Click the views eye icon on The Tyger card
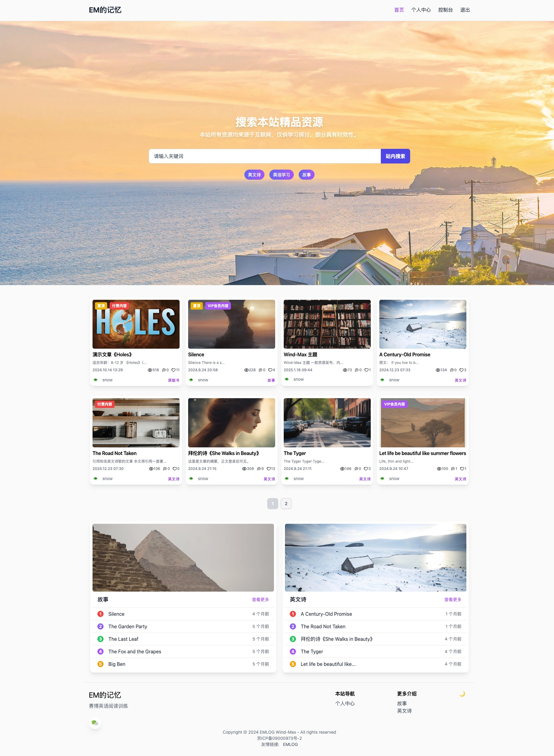Screen dimensions: 554x756 (x=342, y=469)
